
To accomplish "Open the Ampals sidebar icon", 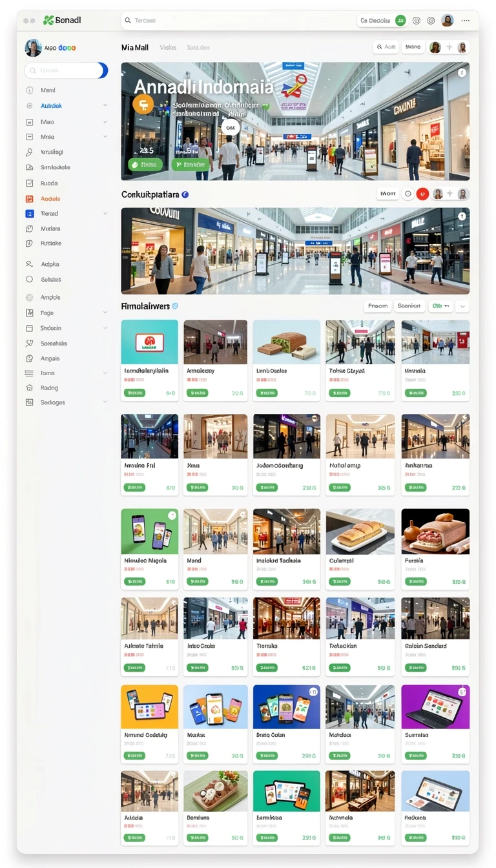I will (x=29, y=358).
